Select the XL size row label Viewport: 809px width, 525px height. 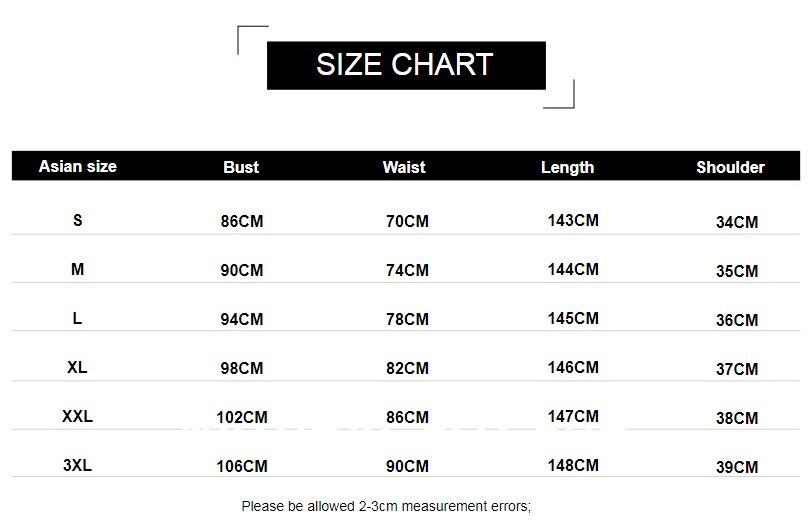point(78,367)
